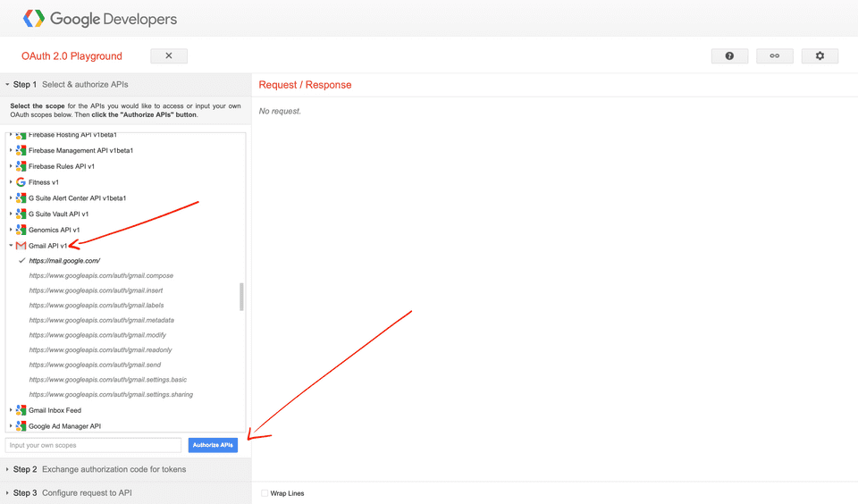Select the gmail.settings.basic scope
The image size is (858, 504).
[108, 379]
